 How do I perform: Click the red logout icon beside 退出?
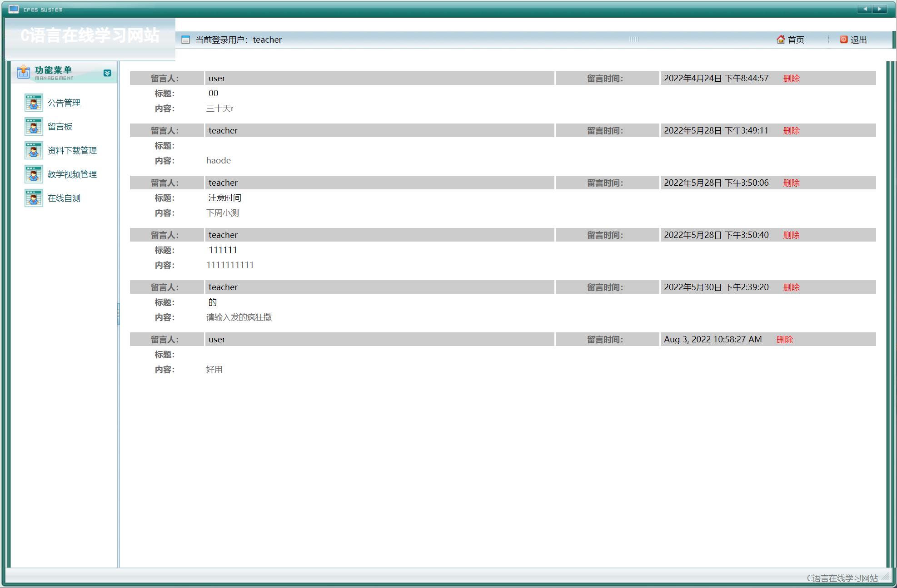[x=844, y=40]
